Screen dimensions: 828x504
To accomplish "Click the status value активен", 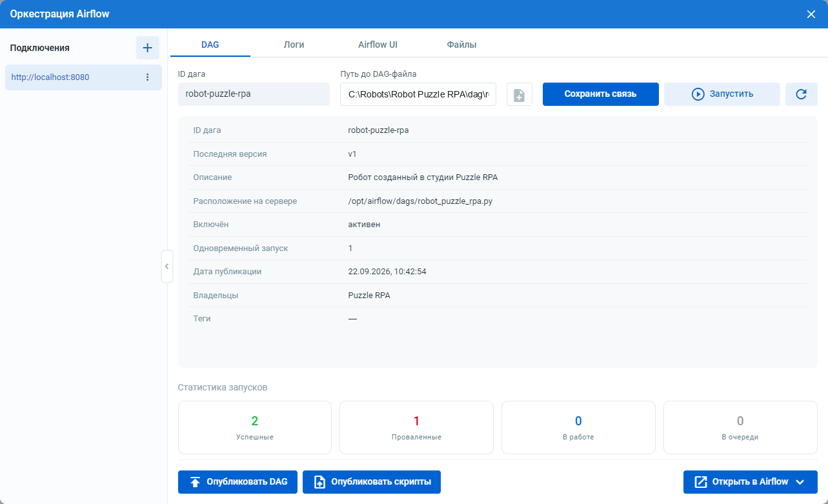I will [x=364, y=225].
